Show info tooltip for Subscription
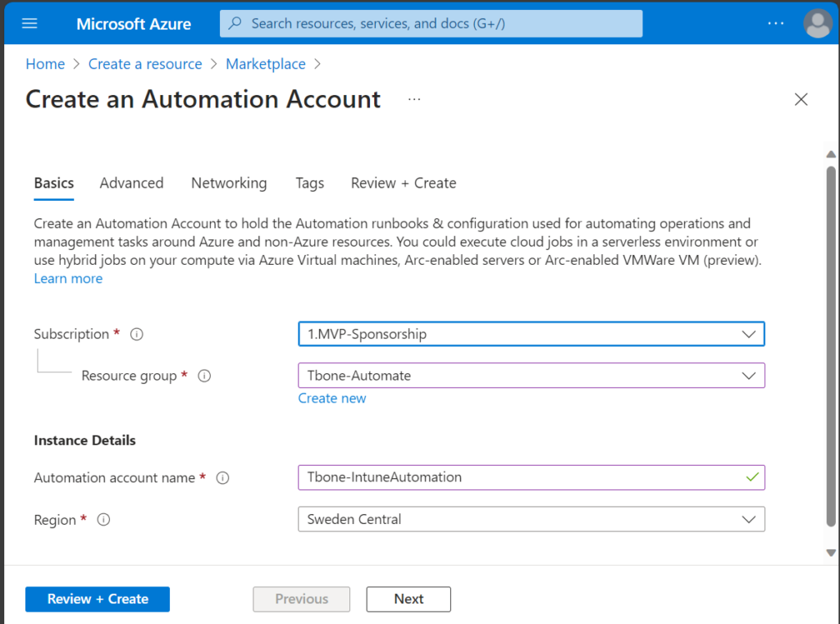 137,335
